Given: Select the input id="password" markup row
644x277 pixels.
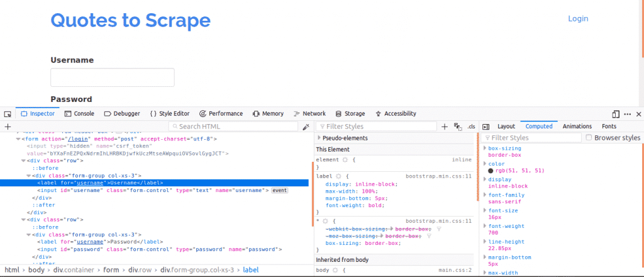Looking at the screenshot, I should click(159, 249).
